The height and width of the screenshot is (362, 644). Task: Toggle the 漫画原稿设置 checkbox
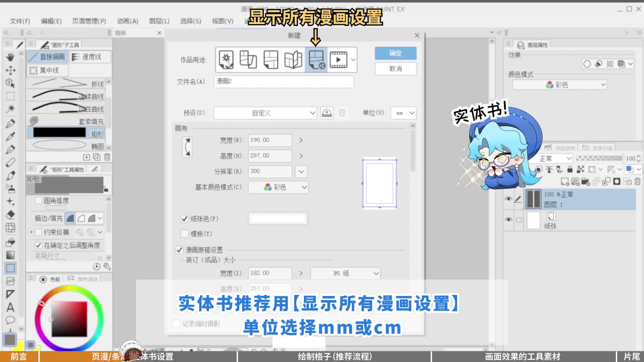click(x=179, y=250)
